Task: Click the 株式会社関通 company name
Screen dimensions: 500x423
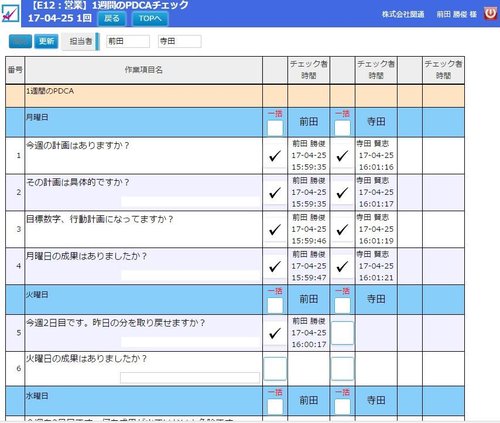Action: [x=403, y=14]
